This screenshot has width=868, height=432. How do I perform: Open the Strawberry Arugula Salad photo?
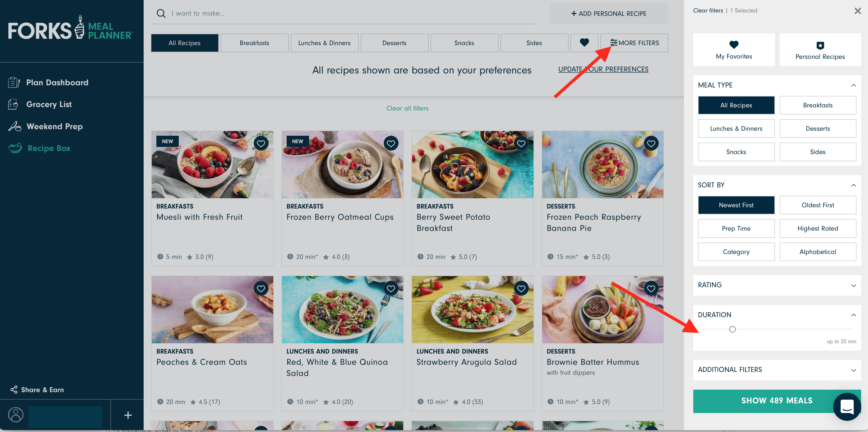click(473, 309)
